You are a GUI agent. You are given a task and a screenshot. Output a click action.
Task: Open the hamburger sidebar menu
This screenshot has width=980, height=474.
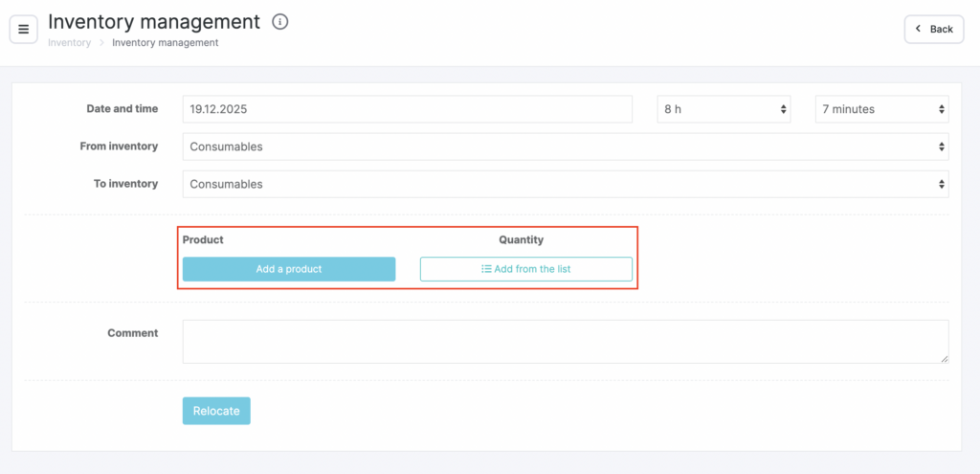tap(24, 29)
